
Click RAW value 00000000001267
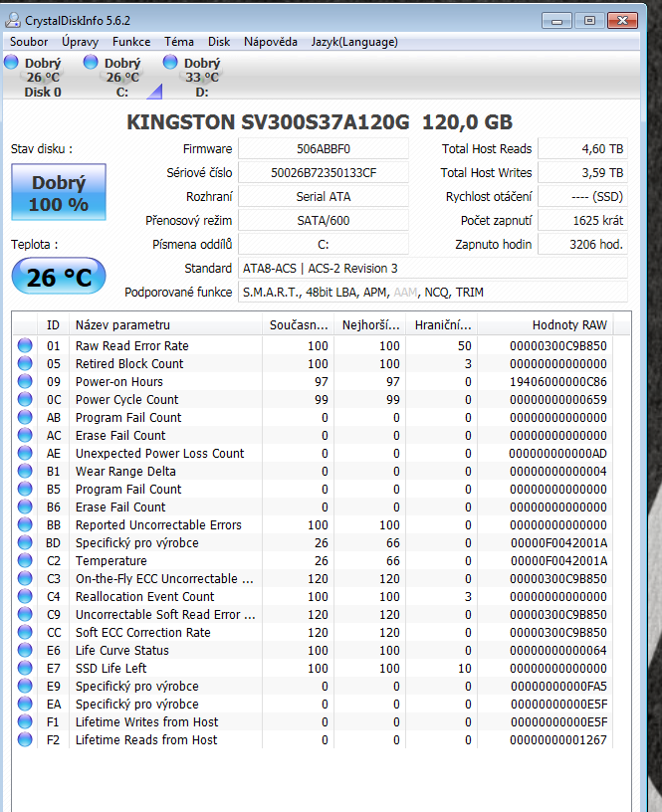pyautogui.click(x=557, y=739)
